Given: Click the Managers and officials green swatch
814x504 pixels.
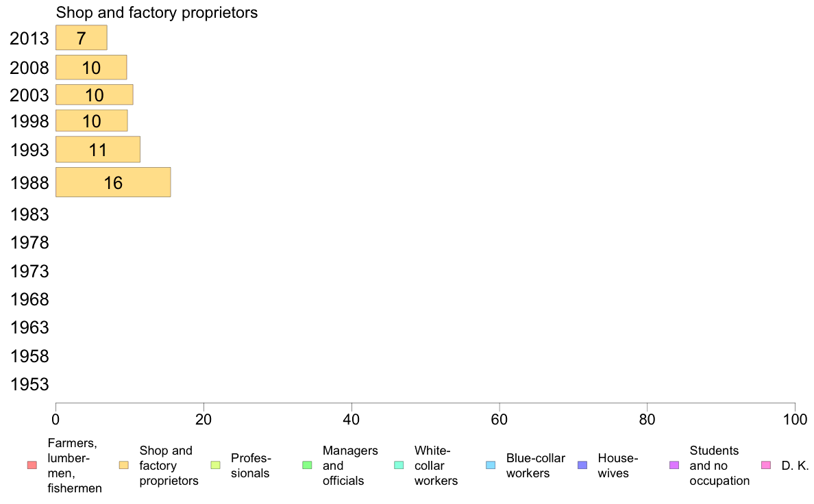Looking at the screenshot, I should (x=307, y=466).
